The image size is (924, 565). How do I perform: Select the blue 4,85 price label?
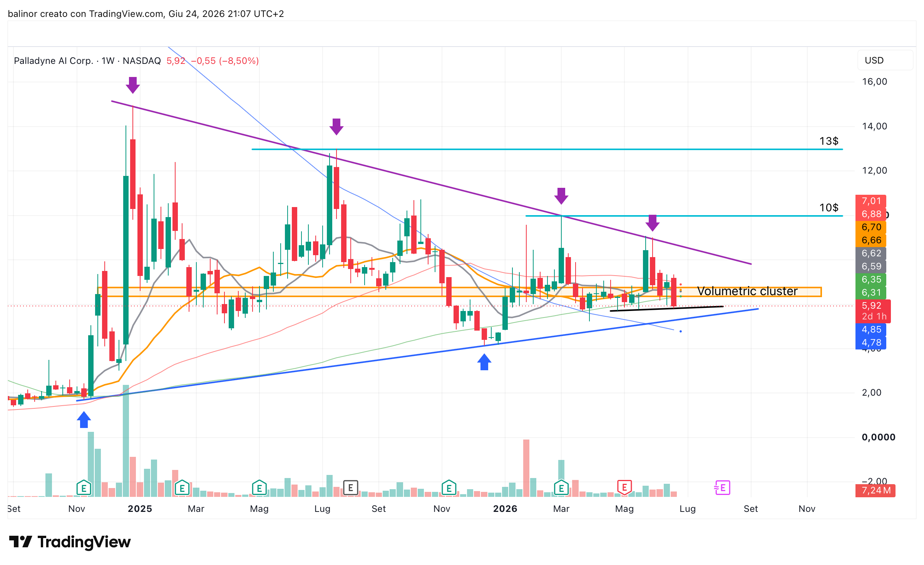click(x=871, y=329)
